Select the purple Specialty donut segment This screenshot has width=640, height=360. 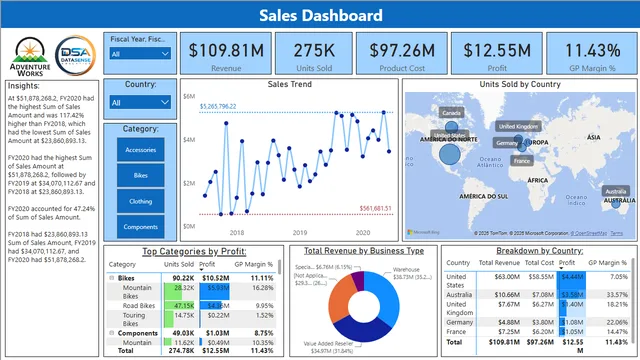[x=358, y=280]
